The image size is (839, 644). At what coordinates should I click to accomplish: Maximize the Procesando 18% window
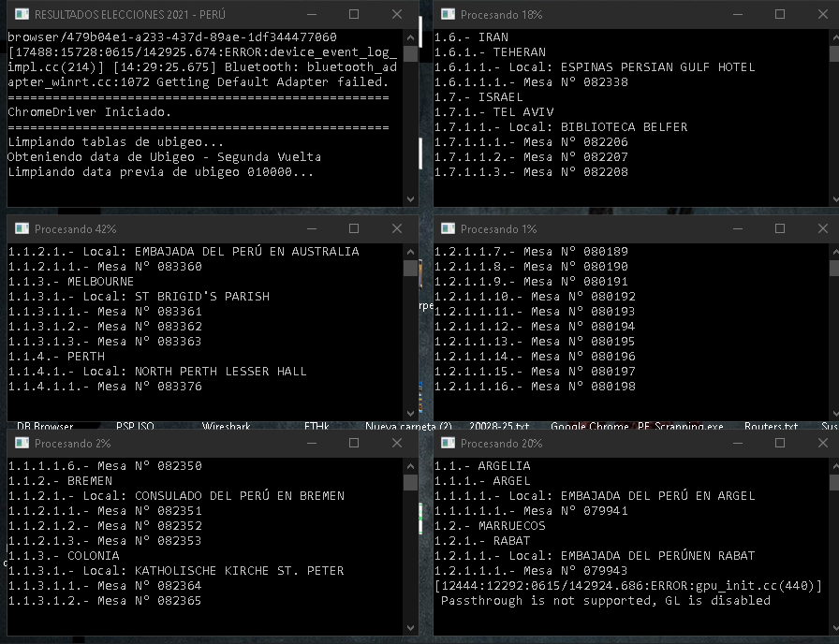pos(780,14)
